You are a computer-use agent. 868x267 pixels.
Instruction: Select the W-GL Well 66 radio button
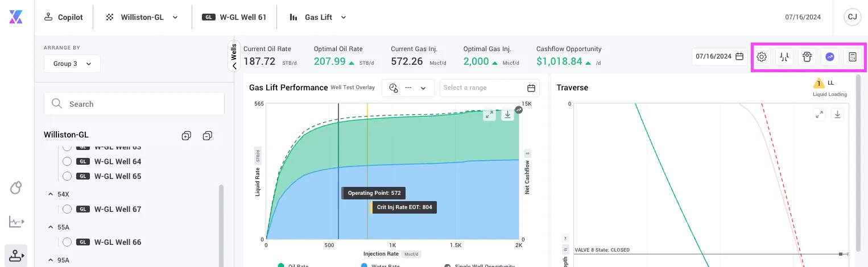67,242
